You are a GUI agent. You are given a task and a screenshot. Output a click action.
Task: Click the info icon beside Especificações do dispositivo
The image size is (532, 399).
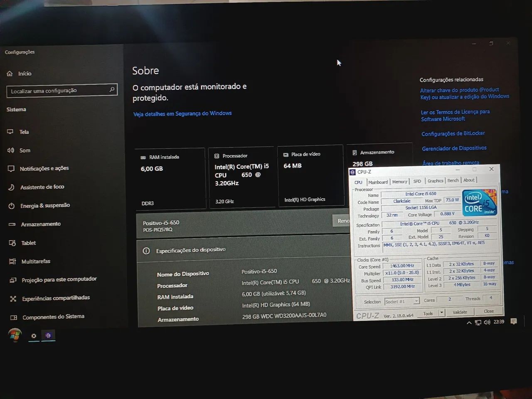[146, 251]
